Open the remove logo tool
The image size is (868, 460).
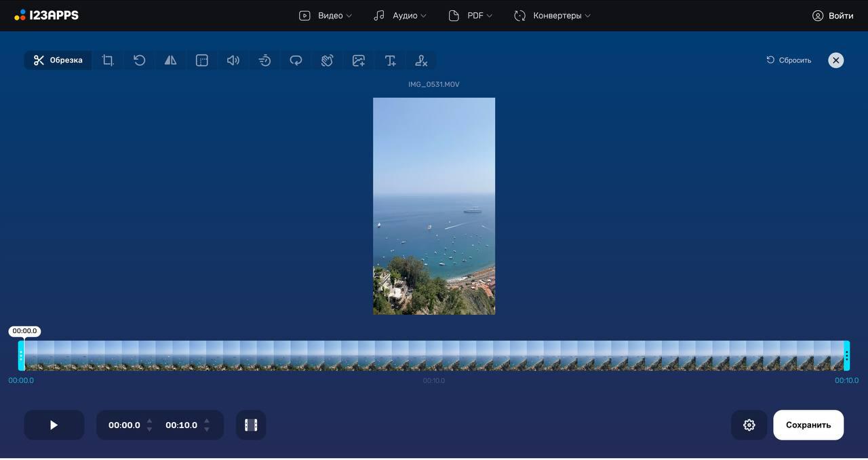point(421,60)
